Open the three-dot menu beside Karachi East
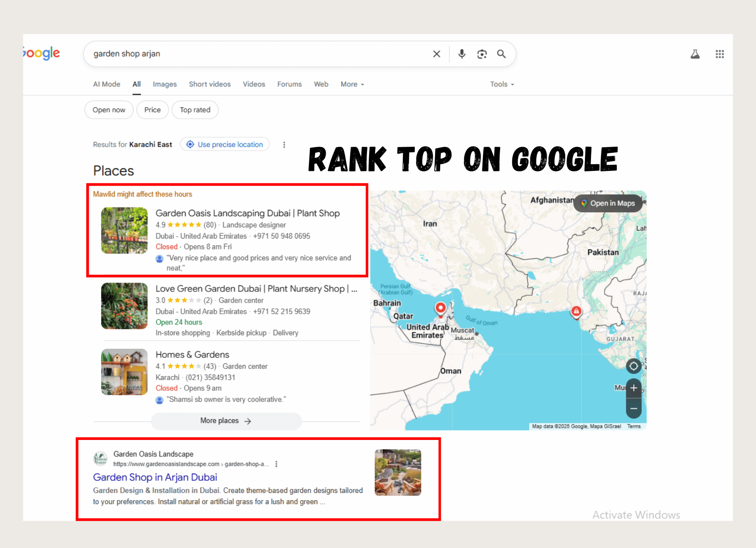756x548 pixels. coord(284,144)
